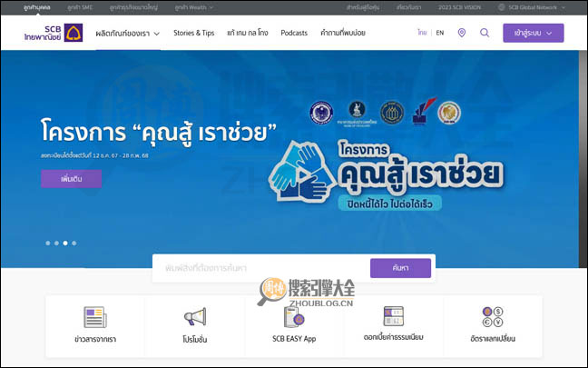Click the currency coins icon for อัตราแลกเปลี่ยน
This screenshot has height=368, width=588.
493,317
